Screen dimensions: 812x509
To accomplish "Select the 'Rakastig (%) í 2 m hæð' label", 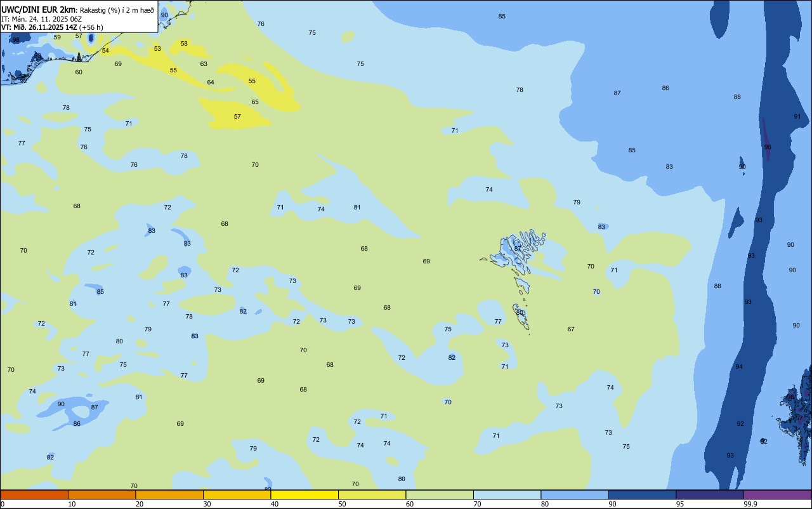I will 117,10.
